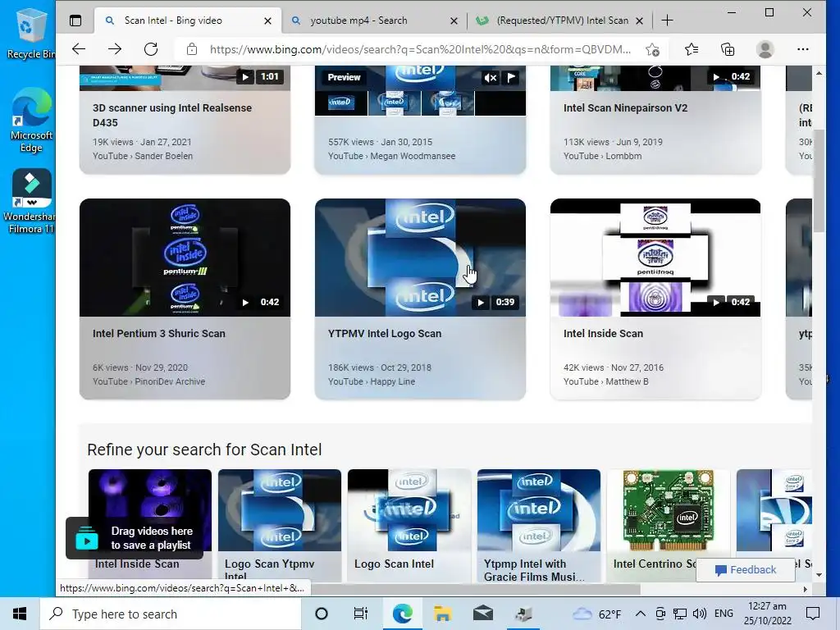Open Task View on the taskbar
This screenshot has width=840, height=630.
point(361,614)
